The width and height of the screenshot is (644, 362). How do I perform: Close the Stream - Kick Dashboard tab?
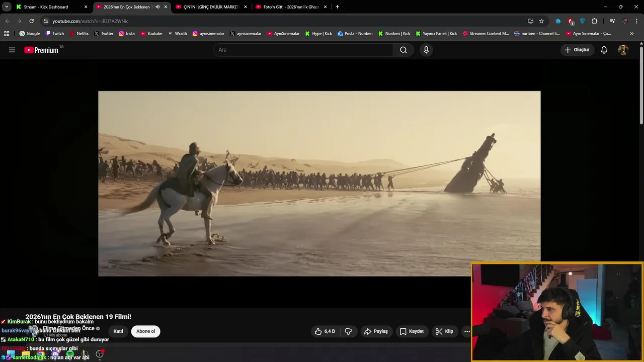86,7
